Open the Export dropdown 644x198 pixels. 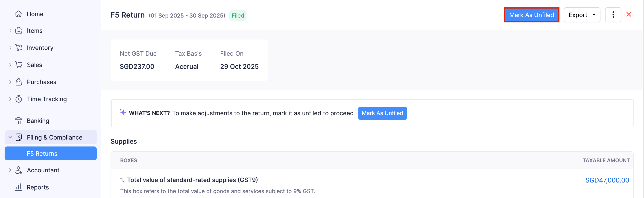[x=582, y=15]
